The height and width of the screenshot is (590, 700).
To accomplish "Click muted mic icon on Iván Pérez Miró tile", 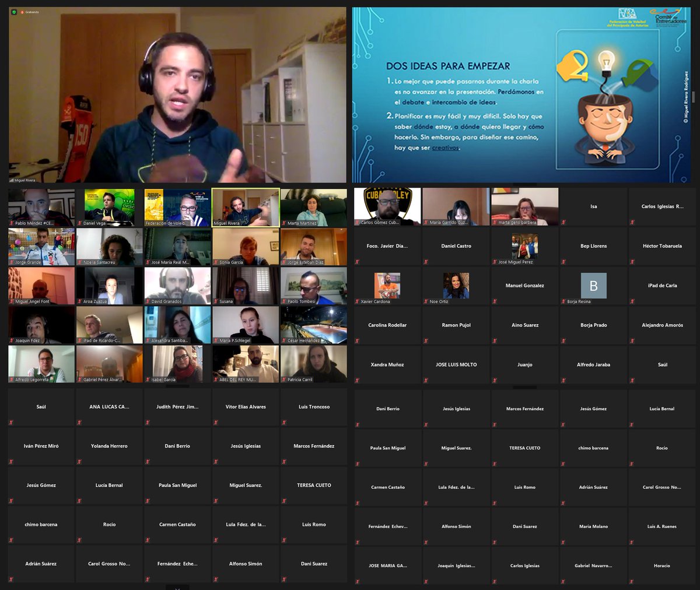I will (x=11, y=462).
